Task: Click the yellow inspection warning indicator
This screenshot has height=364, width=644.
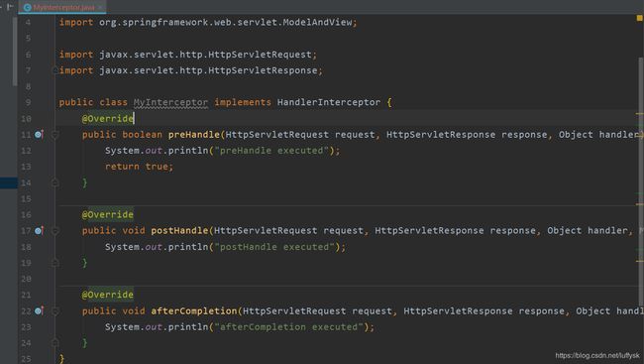Action: (x=639, y=18)
